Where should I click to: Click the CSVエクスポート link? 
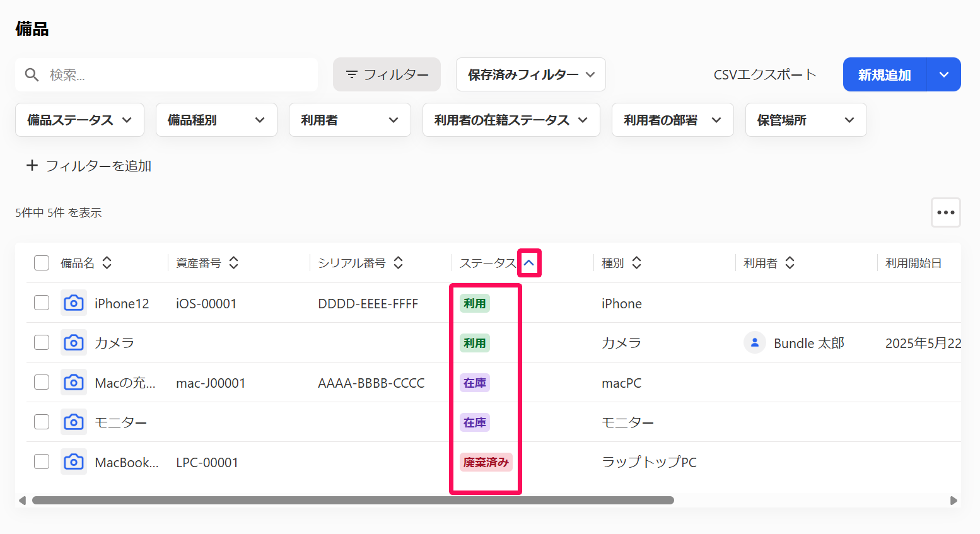click(x=764, y=74)
